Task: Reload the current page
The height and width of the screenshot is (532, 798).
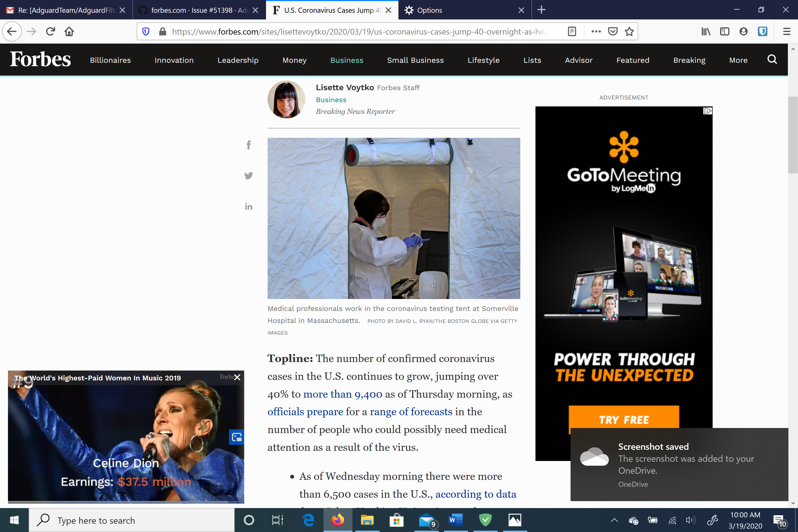Action: (x=51, y=32)
